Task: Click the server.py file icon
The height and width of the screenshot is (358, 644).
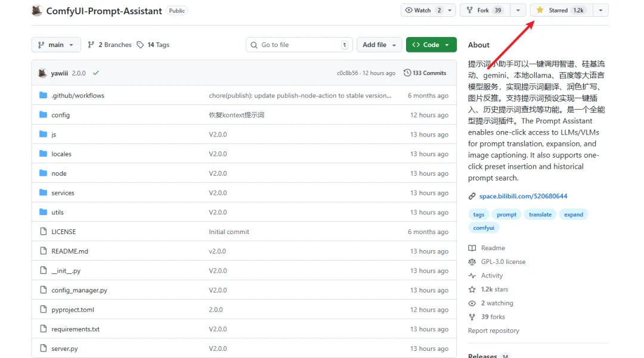Action: pyautogui.click(x=43, y=348)
